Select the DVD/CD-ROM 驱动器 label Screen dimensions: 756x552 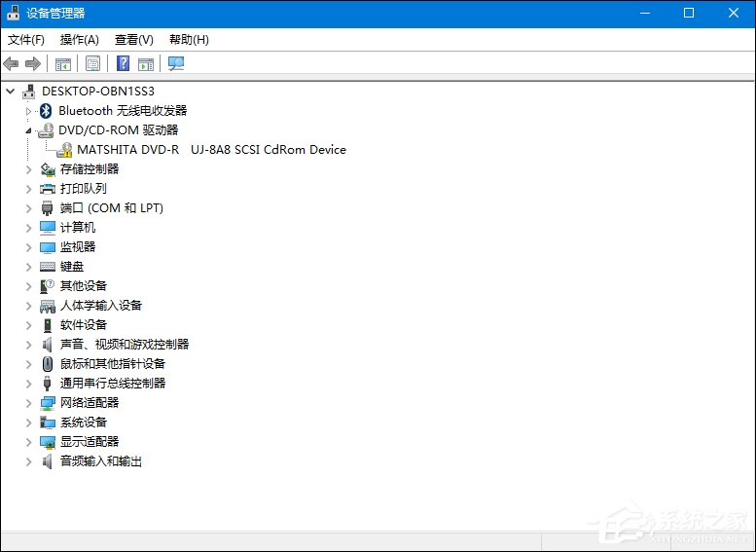118,129
